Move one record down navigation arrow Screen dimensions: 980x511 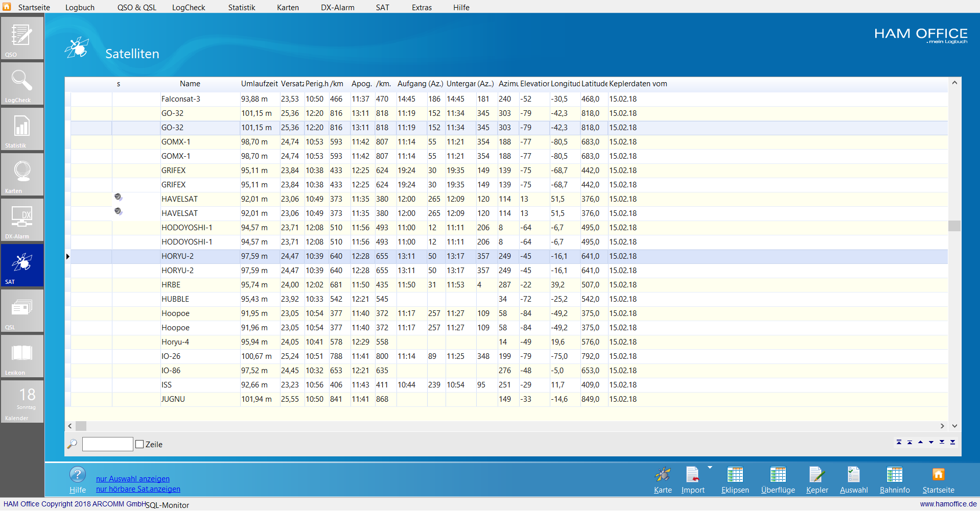click(x=931, y=442)
